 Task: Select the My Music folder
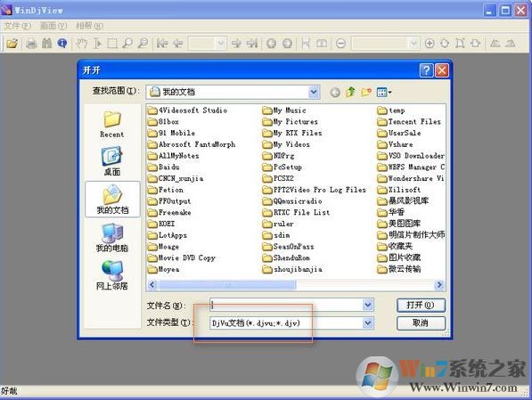tap(284, 110)
